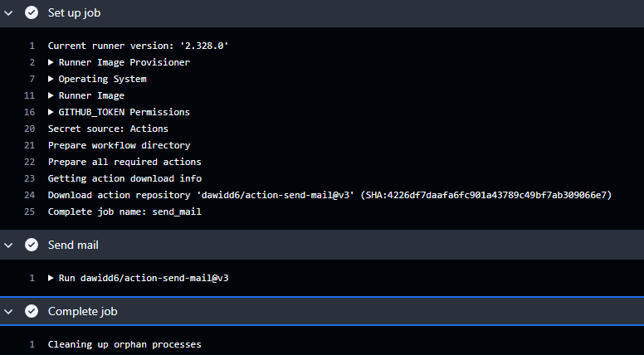This screenshot has height=355, width=644.
Task: Click the Complete job step title
Action: 82,311
